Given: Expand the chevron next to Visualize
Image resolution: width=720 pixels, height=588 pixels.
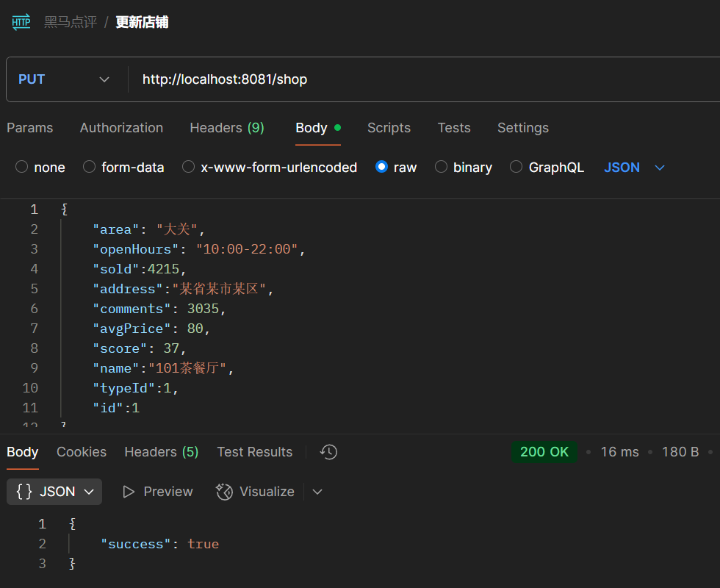Looking at the screenshot, I should [x=317, y=492].
